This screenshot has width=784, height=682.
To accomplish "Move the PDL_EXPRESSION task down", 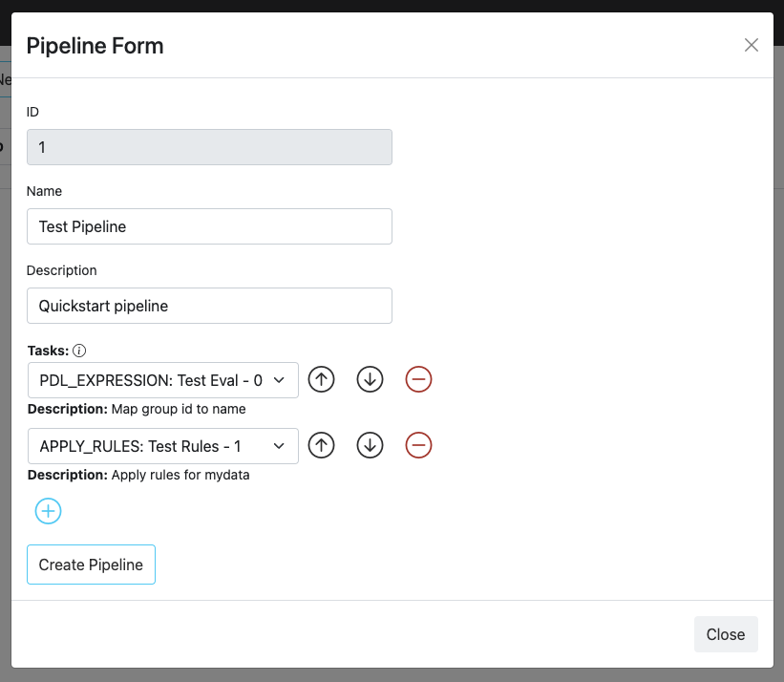I will pyautogui.click(x=370, y=379).
